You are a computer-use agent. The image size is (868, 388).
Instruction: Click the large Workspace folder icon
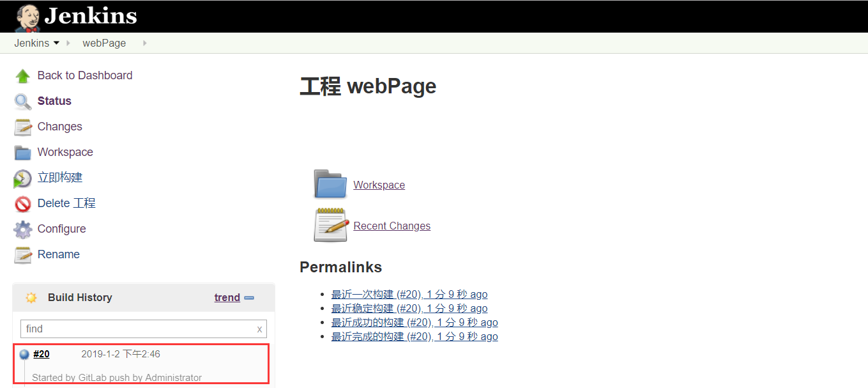pyautogui.click(x=331, y=184)
